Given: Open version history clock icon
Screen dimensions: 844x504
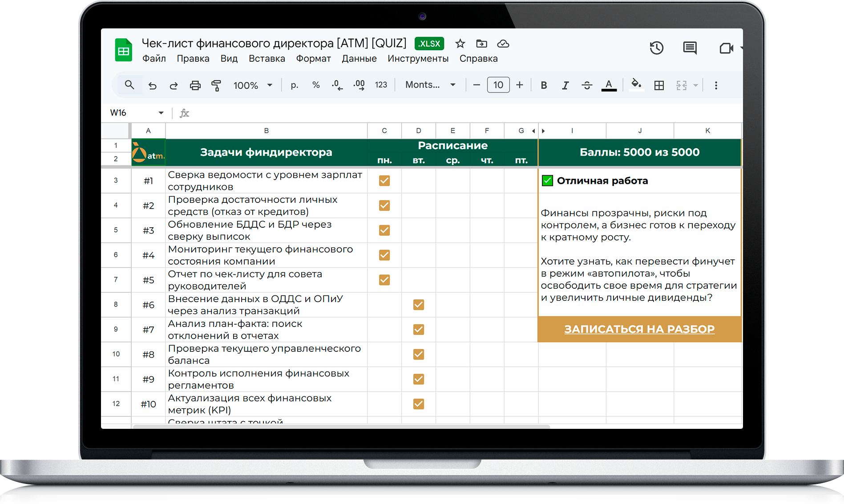Looking at the screenshot, I should click(656, 48).
